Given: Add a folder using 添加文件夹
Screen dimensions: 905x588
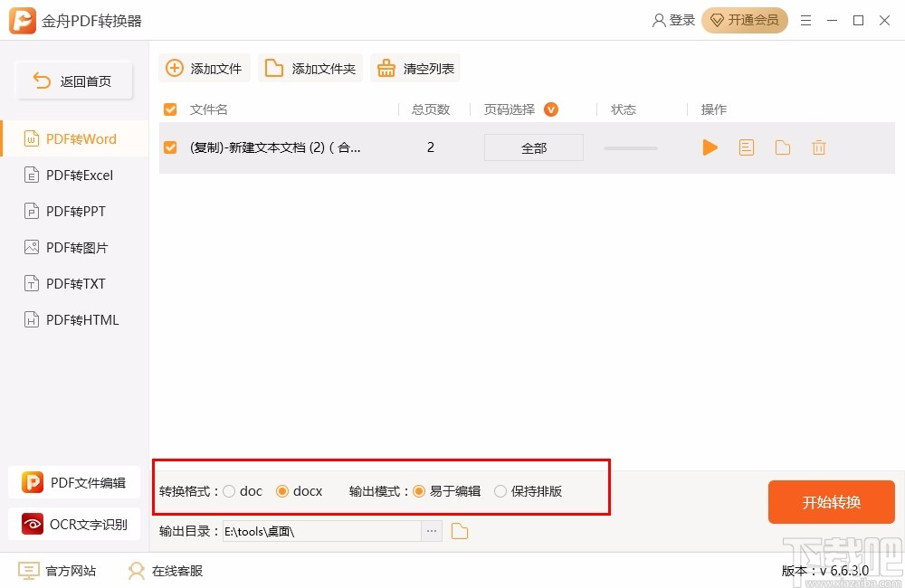Looking at the screenshot, I should [x=310, y=67].
